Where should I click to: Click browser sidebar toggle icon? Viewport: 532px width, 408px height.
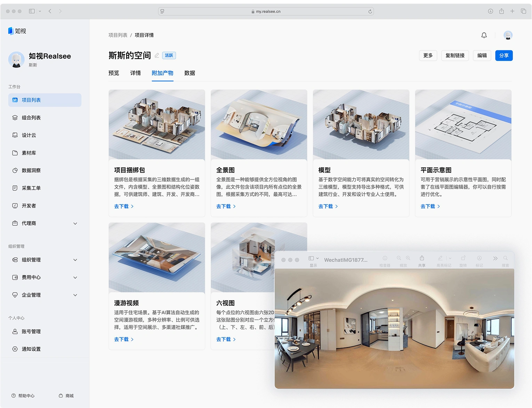pos(32,11)
